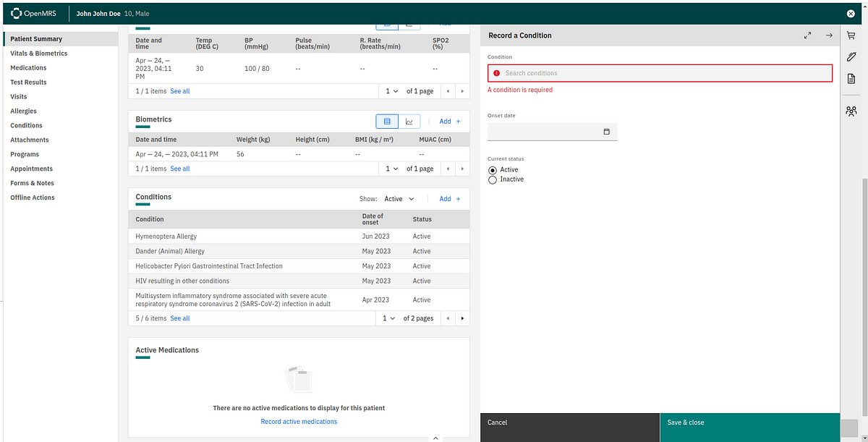
Task: Click the Condition column header
Action: 150,219
